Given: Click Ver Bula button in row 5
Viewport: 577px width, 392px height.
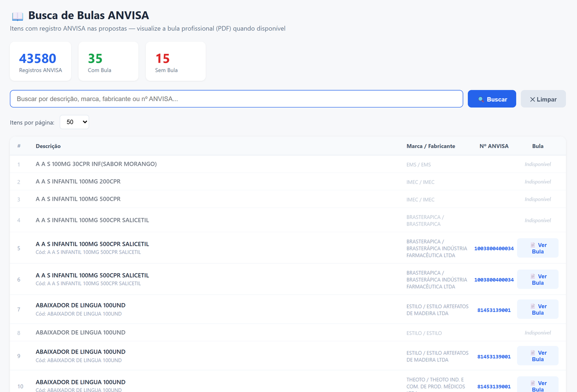Looking at the screenshot, I should coord(538,248).
